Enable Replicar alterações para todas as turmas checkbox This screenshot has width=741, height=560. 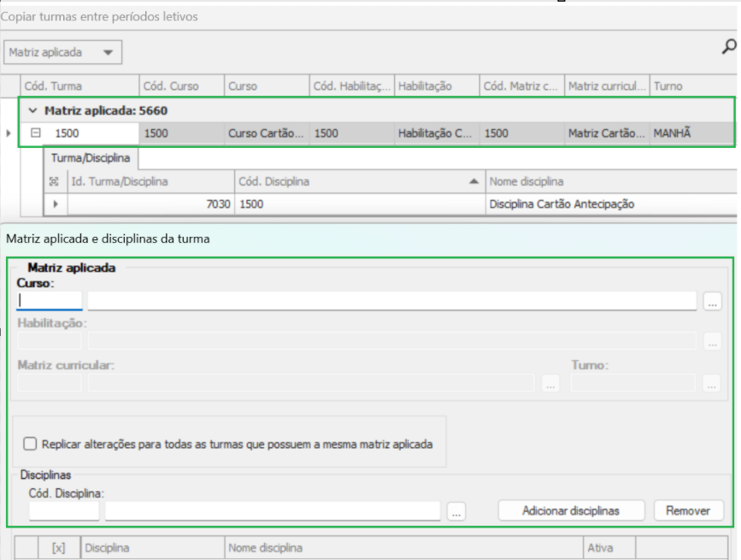click(30, 444)
